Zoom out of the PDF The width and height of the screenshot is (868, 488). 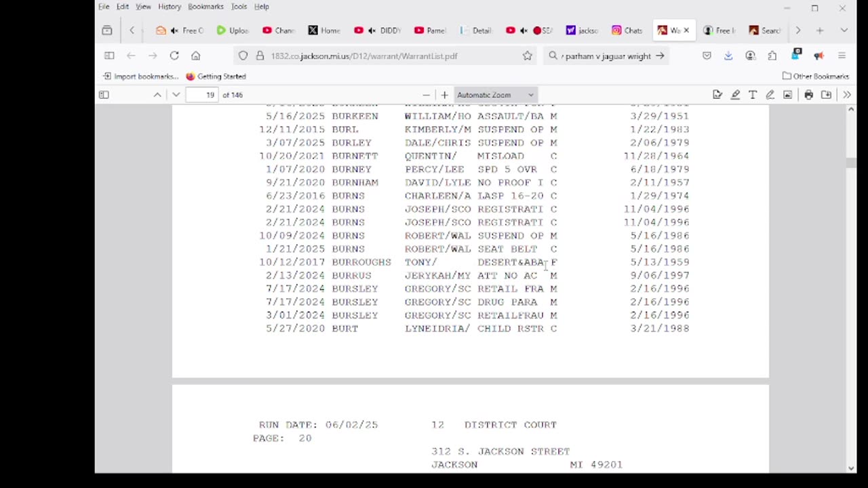pyautogui.click(x=426, y=95)
